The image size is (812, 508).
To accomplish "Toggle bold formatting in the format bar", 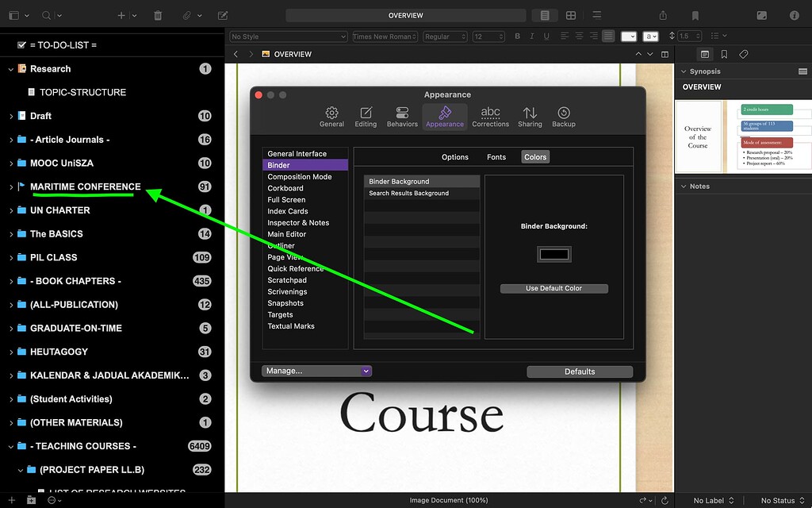I will [517, 36].
